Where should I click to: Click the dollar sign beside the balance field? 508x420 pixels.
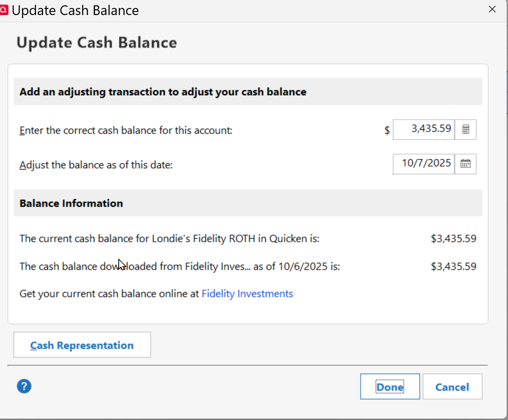click(387, 131)
